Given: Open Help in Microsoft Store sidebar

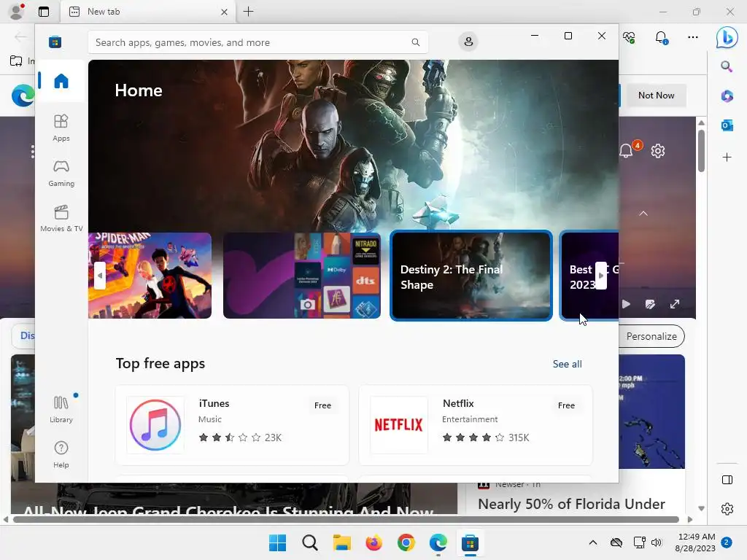Looking at the screenshot, I should (x=61, y=454).
